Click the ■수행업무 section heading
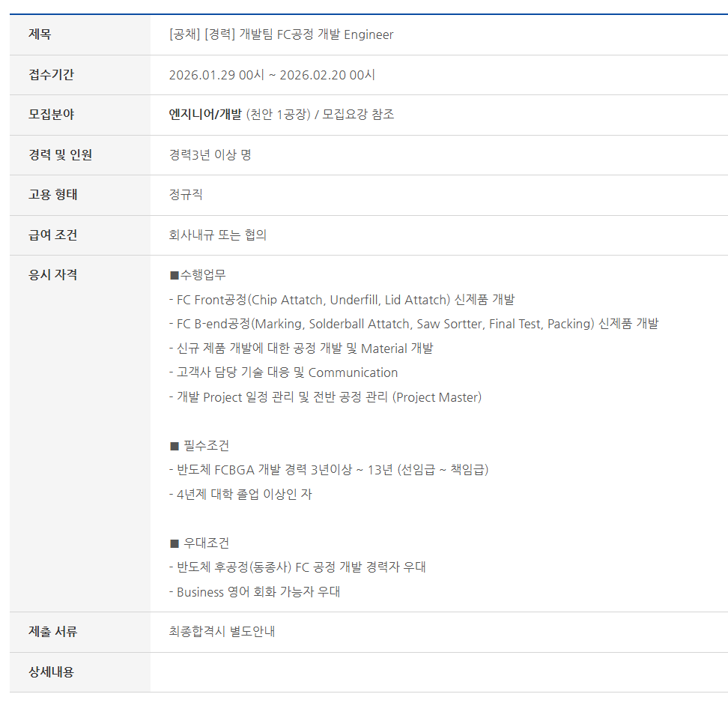Image resolution: width=728 pixels, height=706 pixels. (198, 275)
